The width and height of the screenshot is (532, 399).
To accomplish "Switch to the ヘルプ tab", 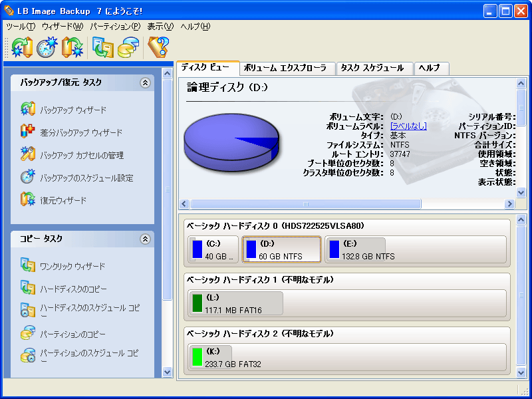I will (432, 68).
